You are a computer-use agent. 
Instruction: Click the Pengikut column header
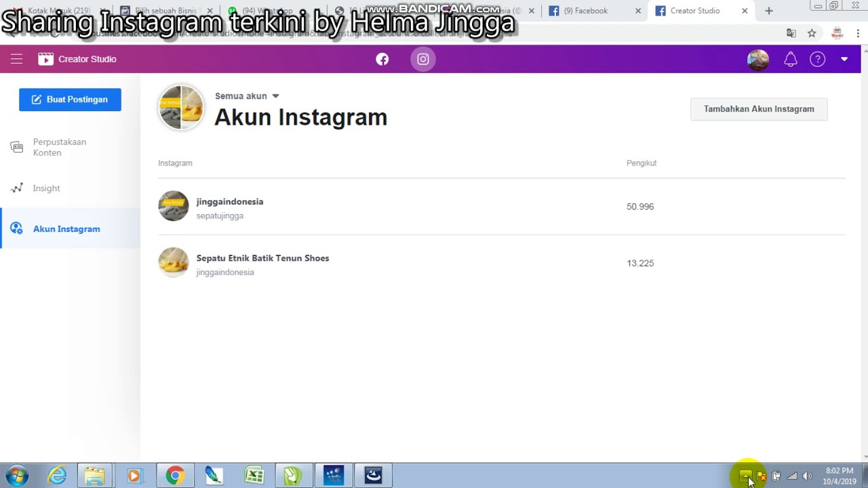[x=642, y=163]
